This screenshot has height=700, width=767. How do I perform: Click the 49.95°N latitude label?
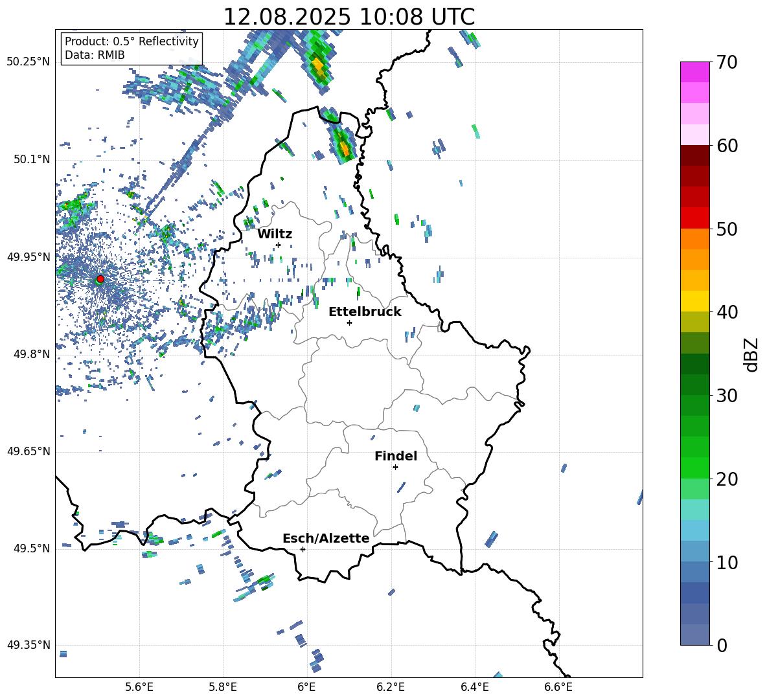[x=29, y=257]
